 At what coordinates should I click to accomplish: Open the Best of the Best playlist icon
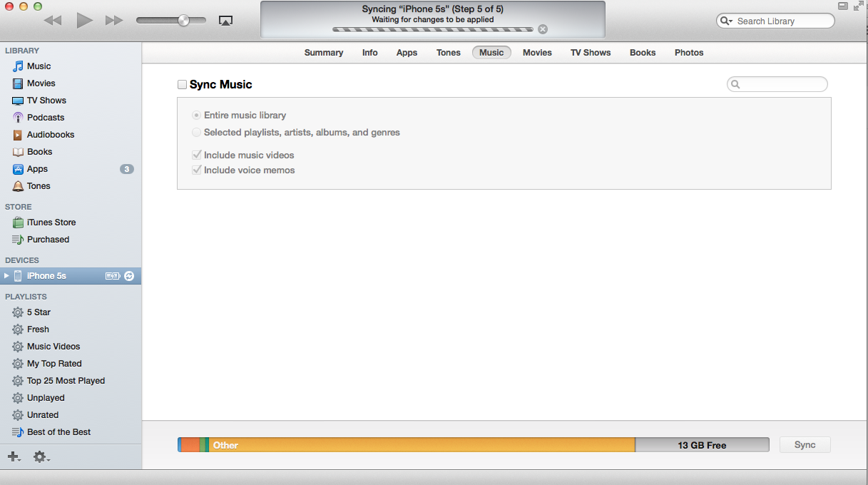pyautogui.click(x=18, y=432)
